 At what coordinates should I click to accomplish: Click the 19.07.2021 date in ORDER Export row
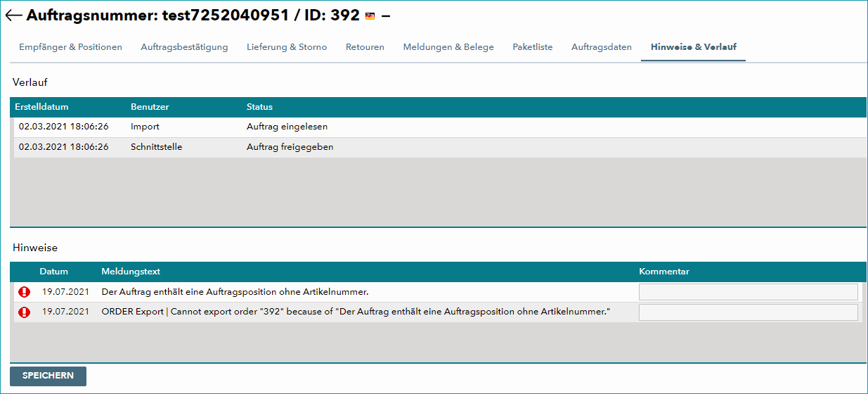coord(65,312)
